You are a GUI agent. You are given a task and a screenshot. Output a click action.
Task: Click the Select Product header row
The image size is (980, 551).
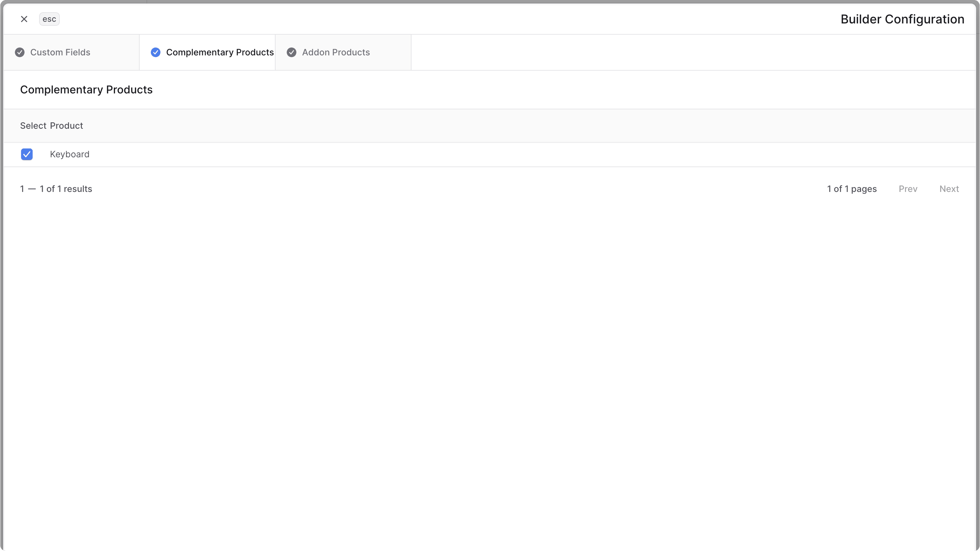pos(51,125)
